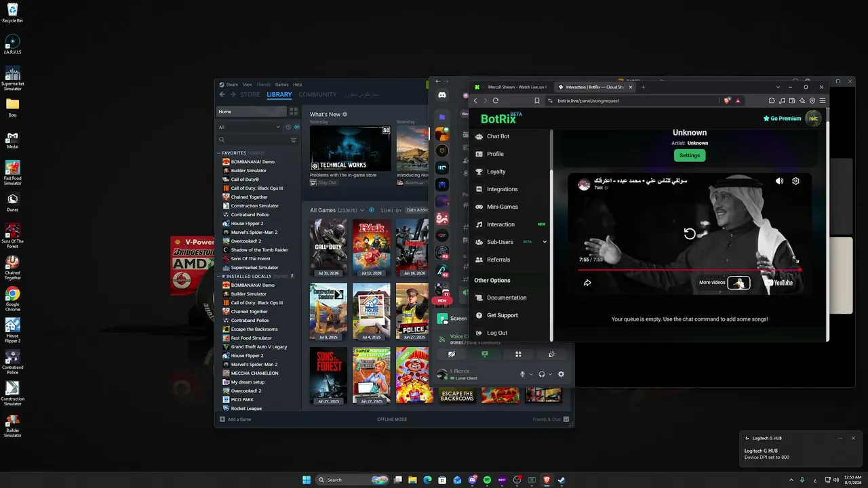The height and width of the screenshot is (488, 868).
Task: Open J.A.R.V.I.S desktop shortcut
Action: coord(12,45)
